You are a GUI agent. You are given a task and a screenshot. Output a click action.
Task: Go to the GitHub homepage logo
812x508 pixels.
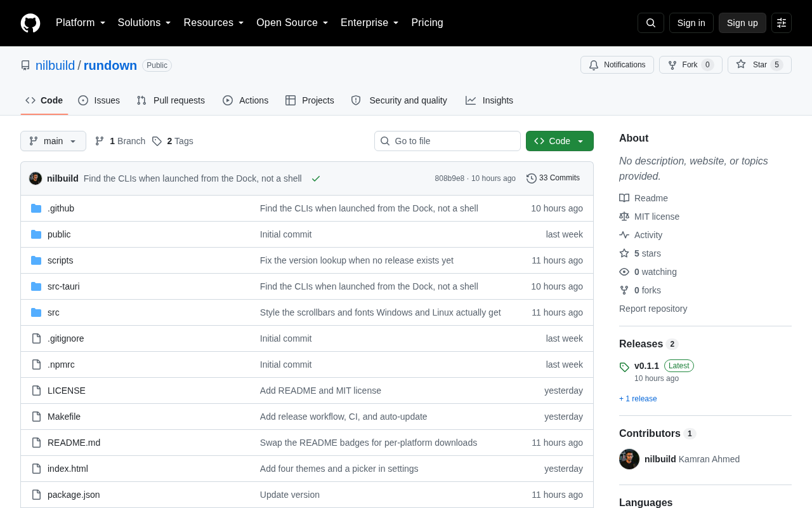click(30, 23)
